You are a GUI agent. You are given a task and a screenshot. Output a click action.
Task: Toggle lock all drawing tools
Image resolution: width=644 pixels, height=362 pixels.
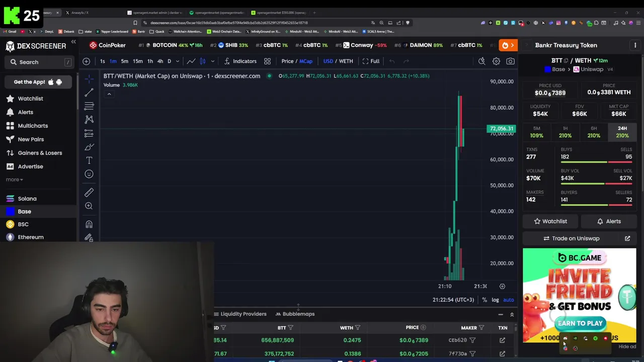(x=89, y=237)
